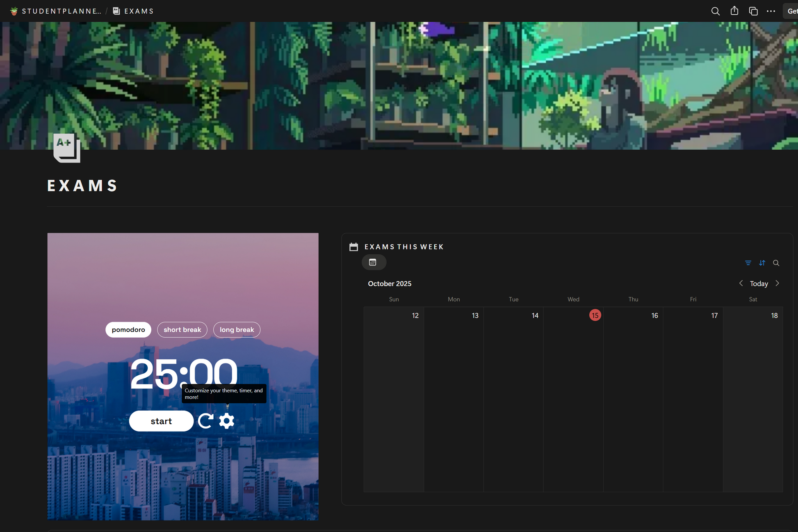Screen dimensions: 798x532
Task: Reset the pomodoro timer
Action: pyautogui.click(x=205, y=421)
